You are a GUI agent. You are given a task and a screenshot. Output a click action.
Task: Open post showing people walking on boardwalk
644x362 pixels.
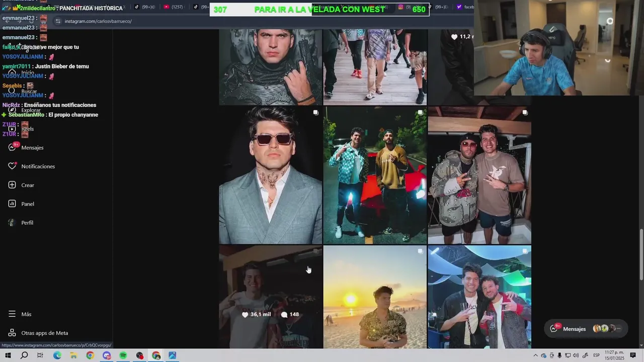[x=375, y=67]
